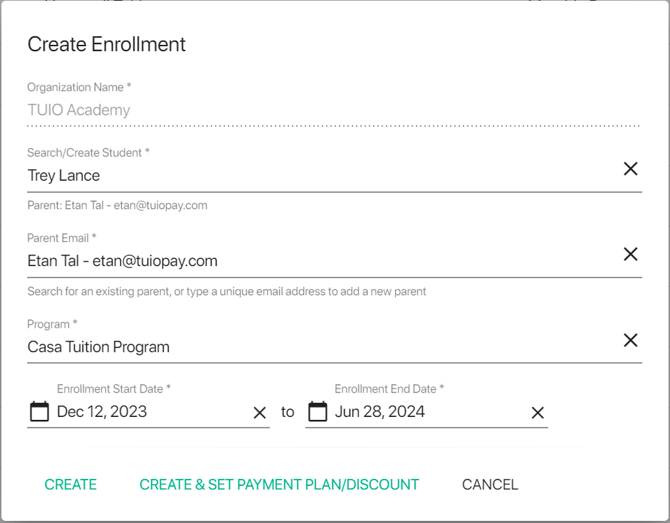
Task: Clear the Dec 12, 2023 start date
Action: click(x=260, y=413)
